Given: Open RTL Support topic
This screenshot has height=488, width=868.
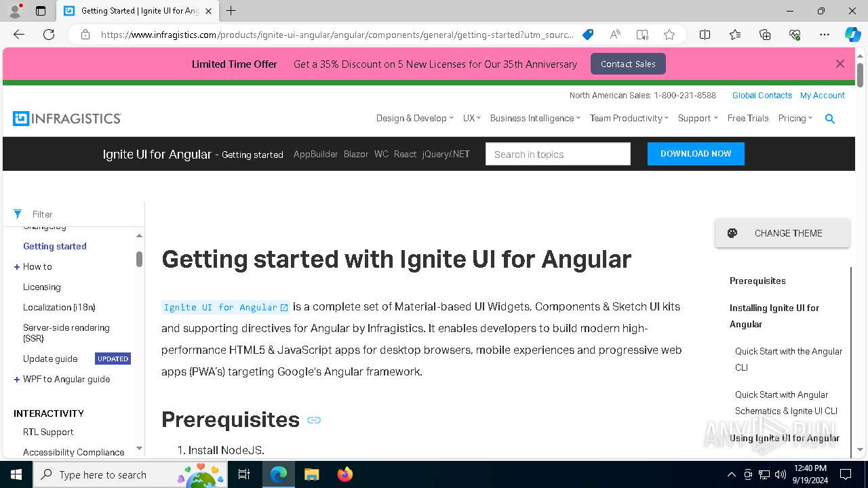Looking at the screenshot, I should pyautogui.click(x=48, y=432).
